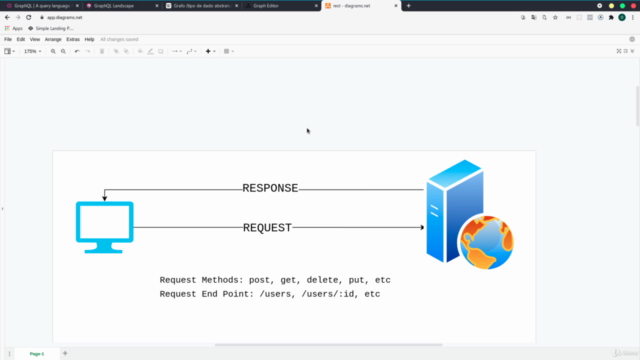The image size is (640, 360).
Task: Switch to the Grafo tipo de dado tab
Action: pyautogui.click(x=202, y=6)
